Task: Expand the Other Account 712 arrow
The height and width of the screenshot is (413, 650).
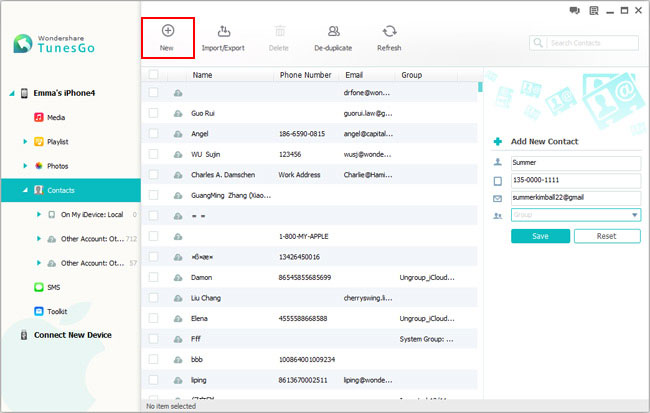Action: pos(39,239)
